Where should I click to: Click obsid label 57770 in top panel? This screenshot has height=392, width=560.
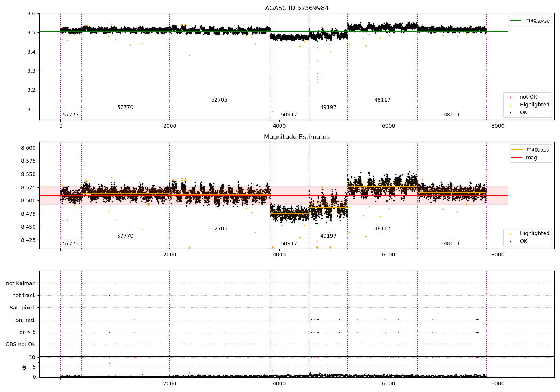pos(125,108)
